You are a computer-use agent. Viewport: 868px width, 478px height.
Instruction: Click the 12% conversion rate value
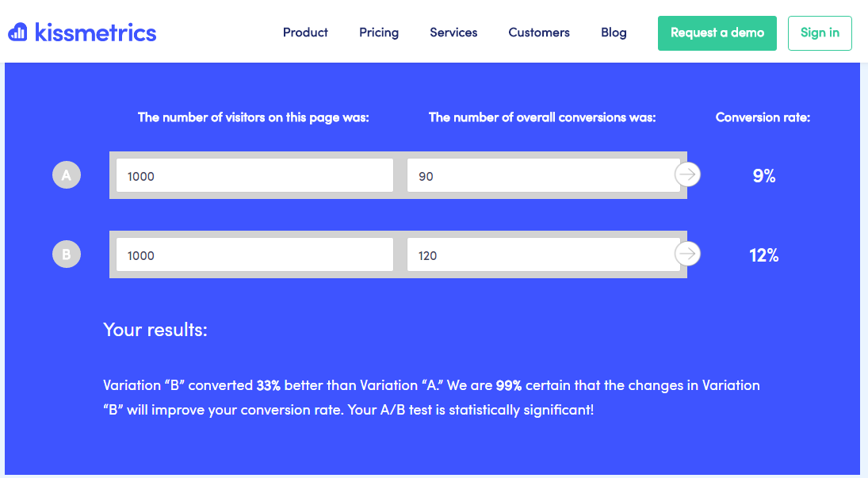(x=764, y=255)
